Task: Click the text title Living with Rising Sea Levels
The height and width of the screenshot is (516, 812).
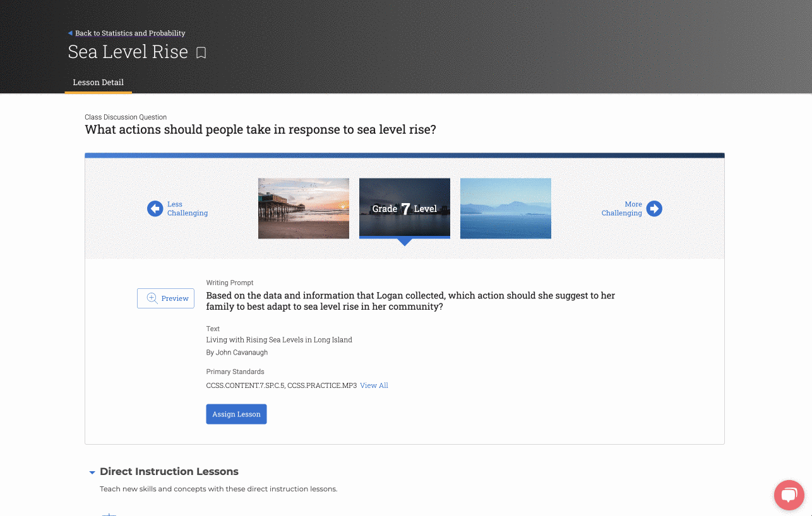Action: 279,339
